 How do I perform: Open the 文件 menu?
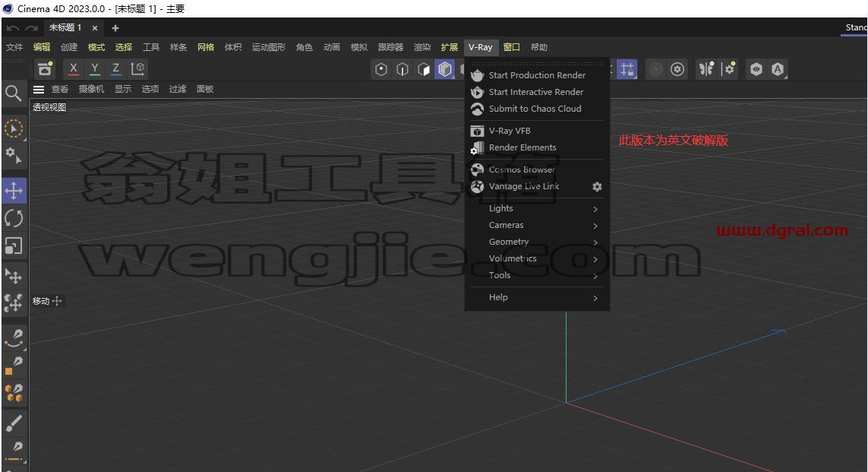[14, 47]
